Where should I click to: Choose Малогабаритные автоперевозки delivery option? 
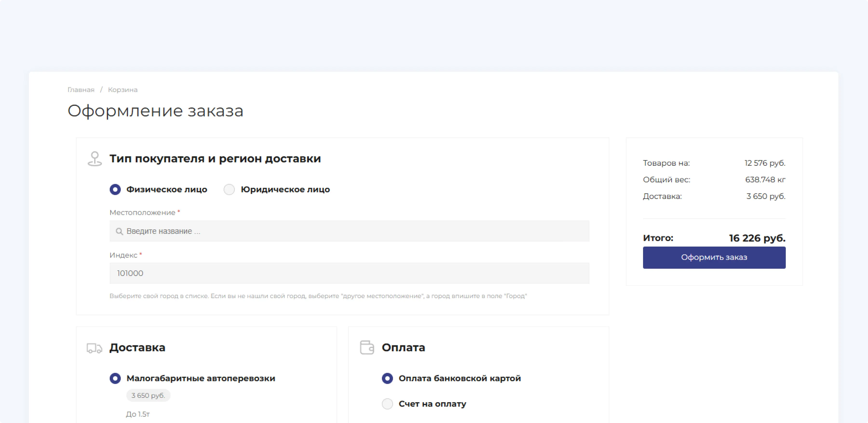[x=115, y=379]
